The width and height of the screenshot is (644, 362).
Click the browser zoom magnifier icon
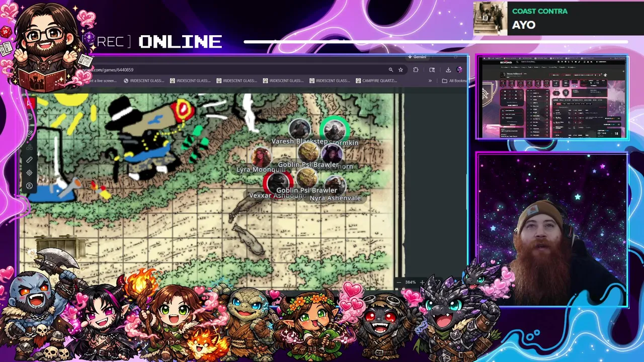tap(391, 70)
